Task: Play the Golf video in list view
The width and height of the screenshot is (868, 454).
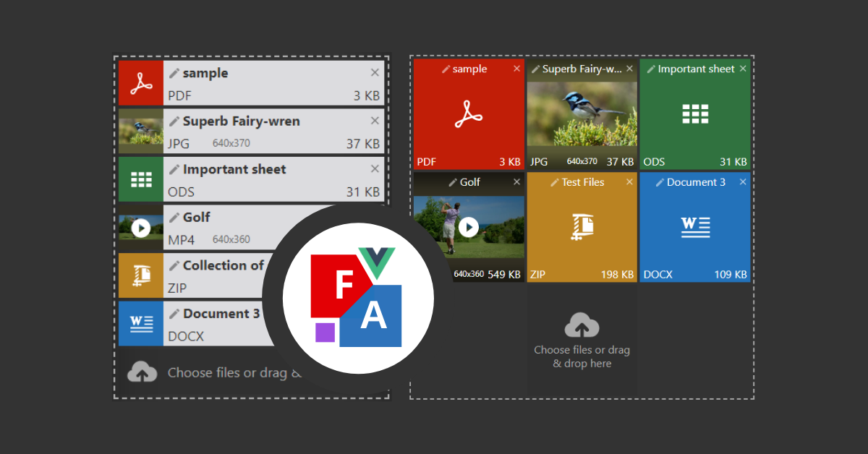Action: click(x=141, y=228)
